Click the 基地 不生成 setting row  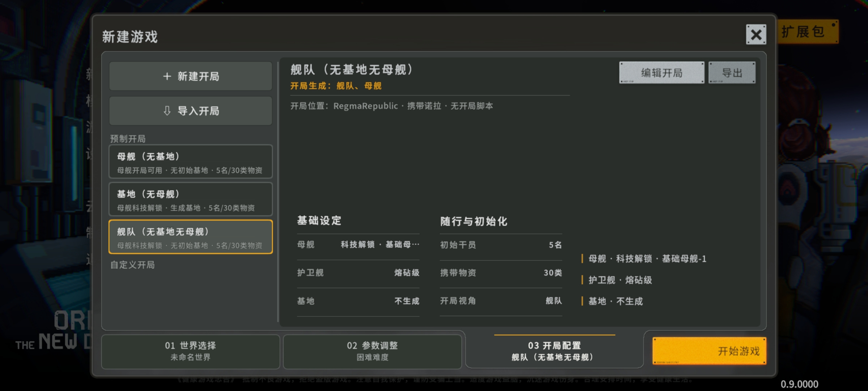(x=358, y=301)
